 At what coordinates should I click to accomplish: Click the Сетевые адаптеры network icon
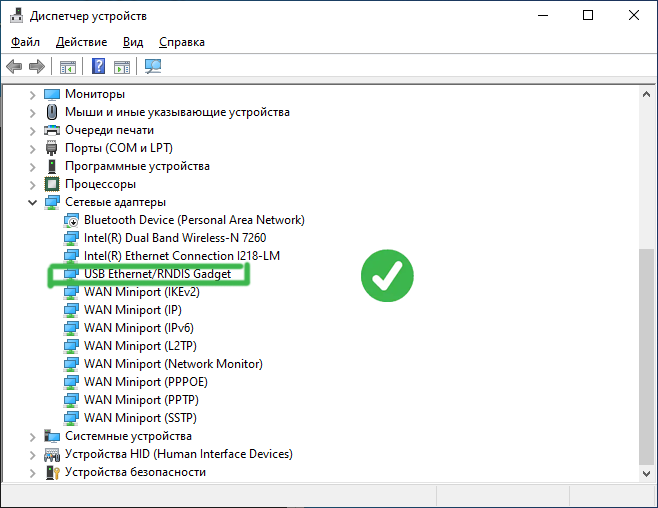point(52,202)
